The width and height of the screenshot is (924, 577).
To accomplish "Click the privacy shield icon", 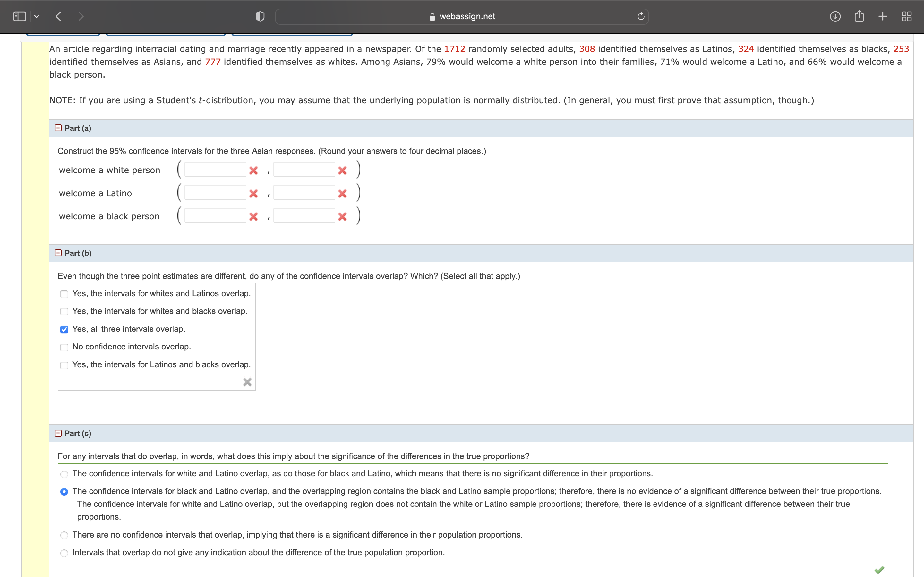I will [x=260, y=16].
